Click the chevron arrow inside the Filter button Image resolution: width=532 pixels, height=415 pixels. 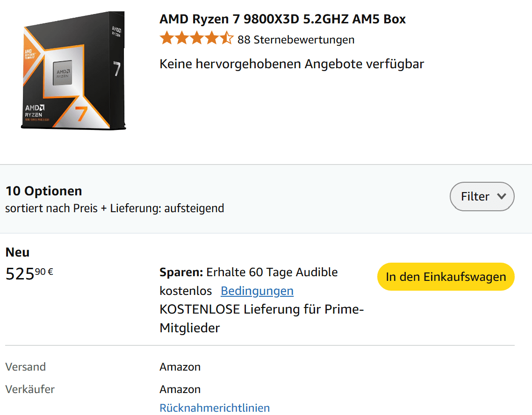click(502, 196)
